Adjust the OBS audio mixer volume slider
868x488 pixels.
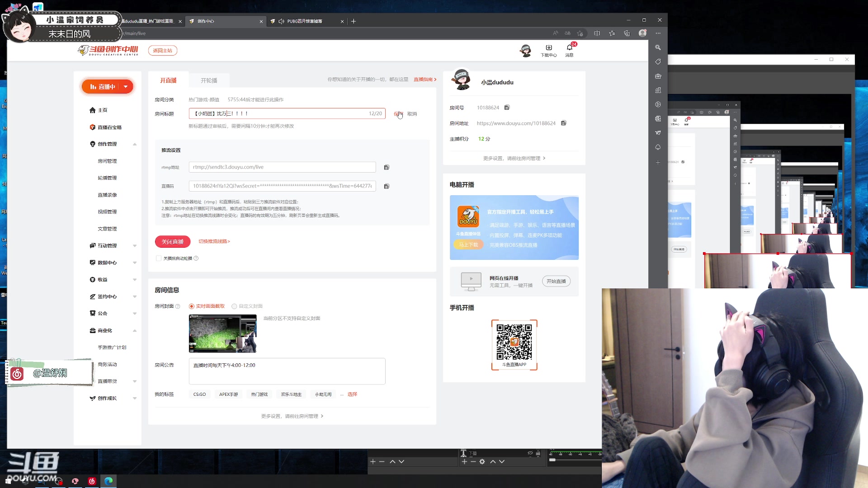(x=552, y=460)
